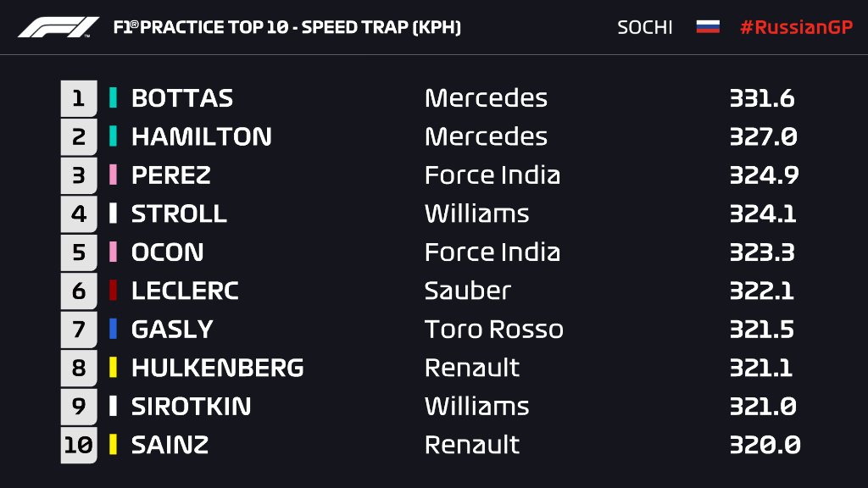Select the HAMILTON driver name
868x488 pixels.
tap(201, 137)
